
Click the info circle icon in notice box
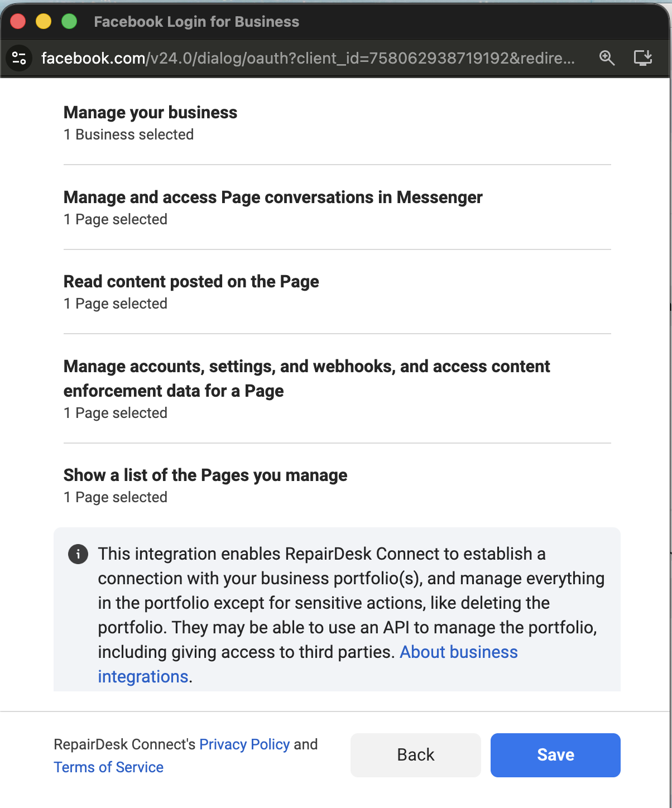coord(78,554)
